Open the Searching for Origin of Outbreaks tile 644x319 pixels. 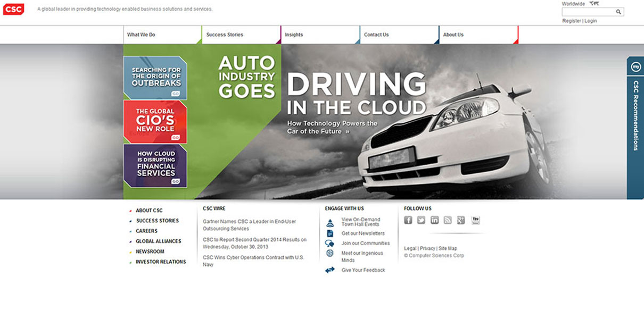tap(155, 78)
